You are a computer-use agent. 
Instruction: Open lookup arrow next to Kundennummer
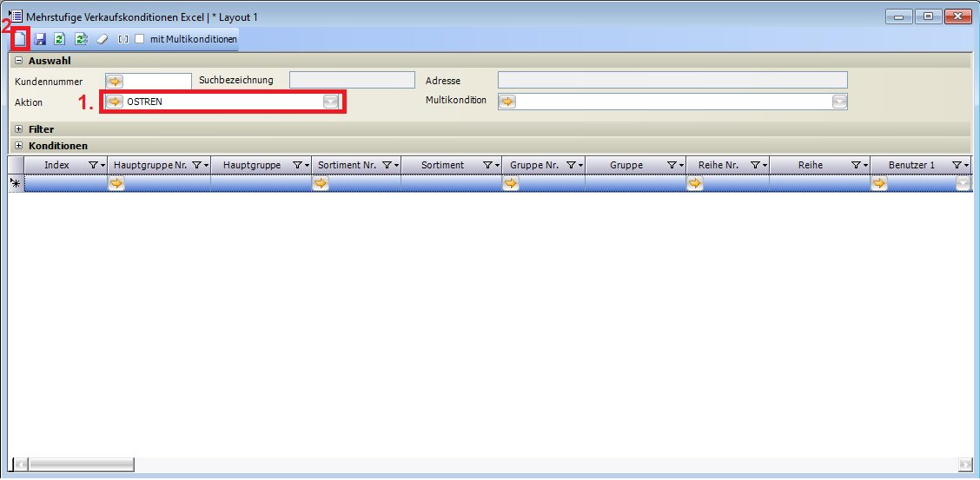(115, 81)
